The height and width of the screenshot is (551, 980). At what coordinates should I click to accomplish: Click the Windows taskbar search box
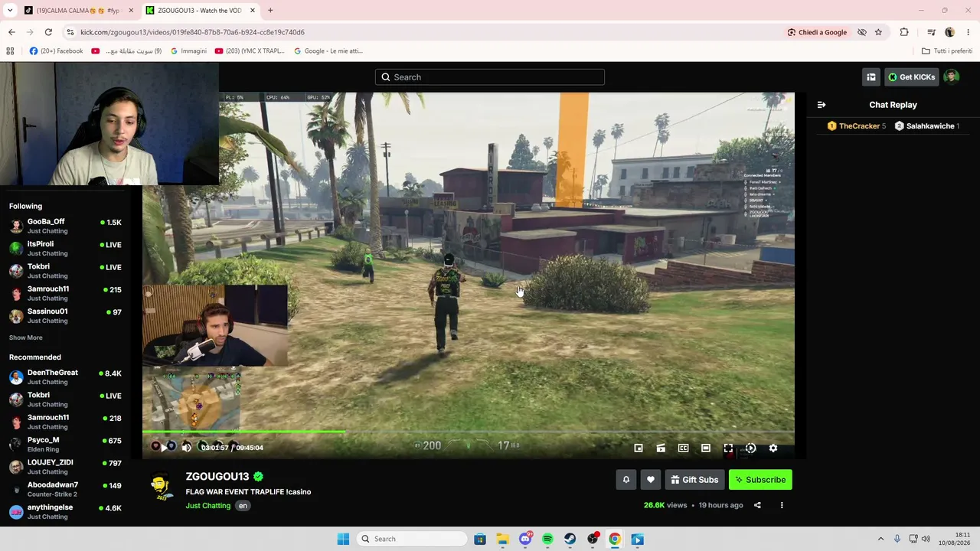(413, 539)
